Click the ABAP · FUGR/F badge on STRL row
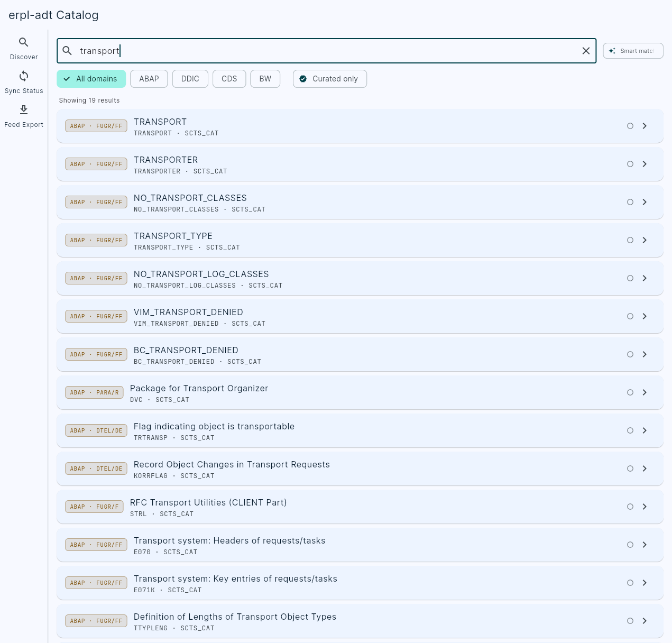This screenshot has width=672, height=643. 94,507
